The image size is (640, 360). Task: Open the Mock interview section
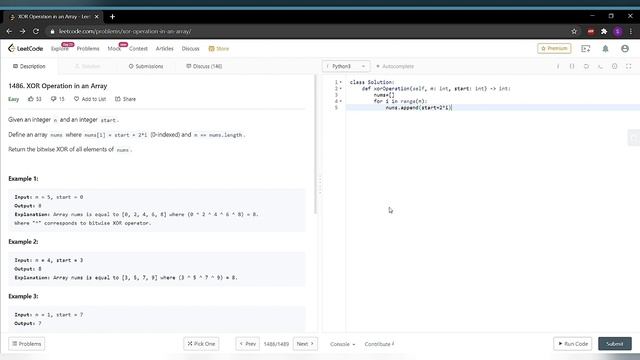[114, 49]
